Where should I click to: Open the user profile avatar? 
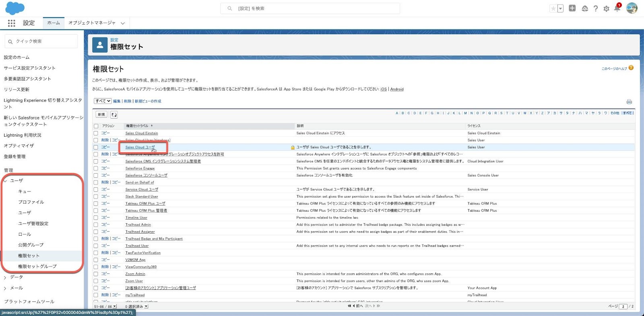632,8
